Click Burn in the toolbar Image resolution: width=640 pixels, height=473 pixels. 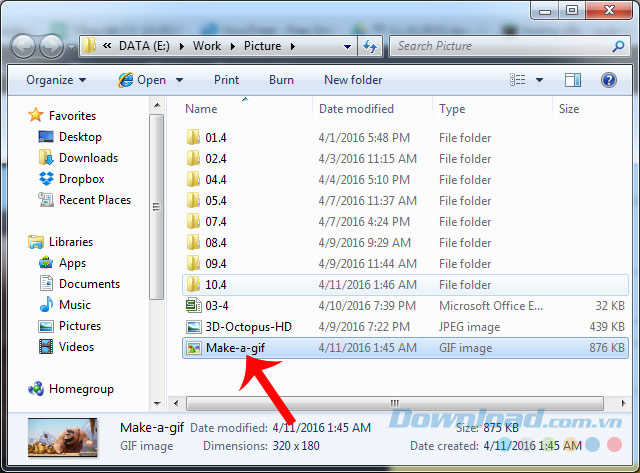point(281,80)
